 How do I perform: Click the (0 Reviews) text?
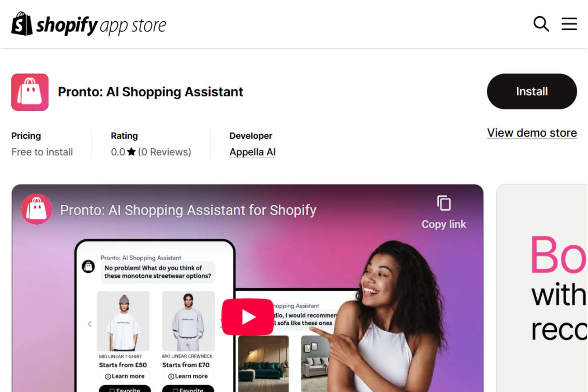[165, 152]
